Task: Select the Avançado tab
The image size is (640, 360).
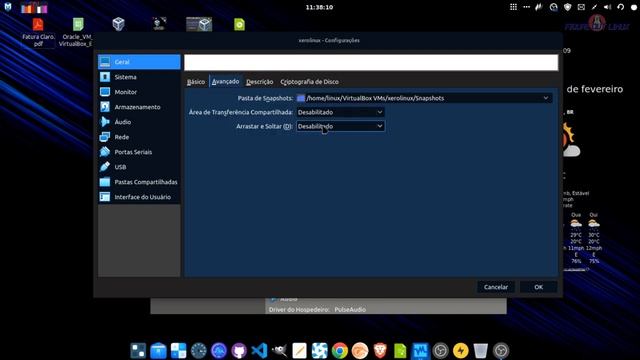Action: click(225, 82)
